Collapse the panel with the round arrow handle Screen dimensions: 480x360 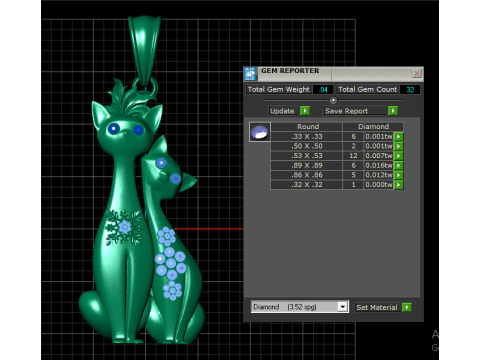[333, 100]
